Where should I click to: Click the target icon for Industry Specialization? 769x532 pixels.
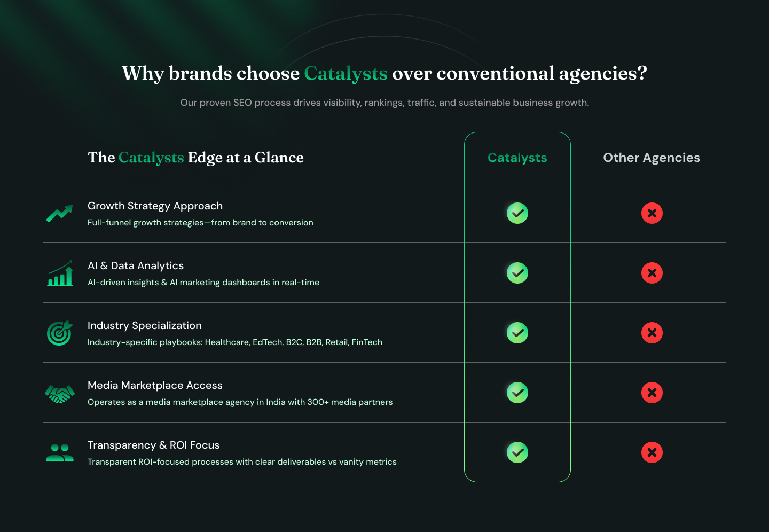point(59,333)
